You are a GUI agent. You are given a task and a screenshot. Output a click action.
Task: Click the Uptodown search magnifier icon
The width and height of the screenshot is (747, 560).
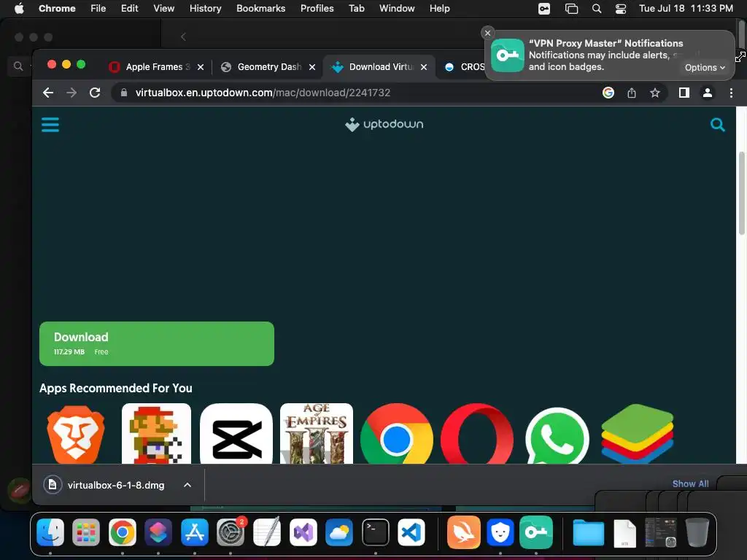click(718, 125)
